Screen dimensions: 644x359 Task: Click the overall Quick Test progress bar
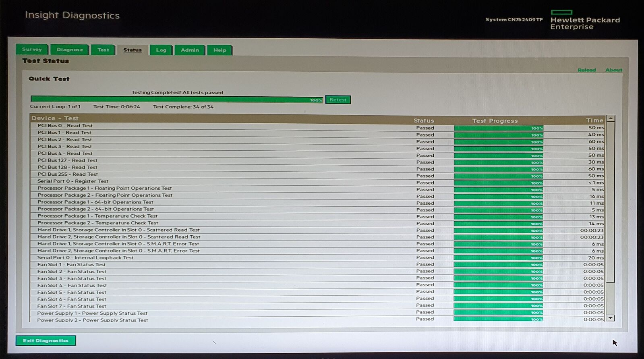coord(176,100)
